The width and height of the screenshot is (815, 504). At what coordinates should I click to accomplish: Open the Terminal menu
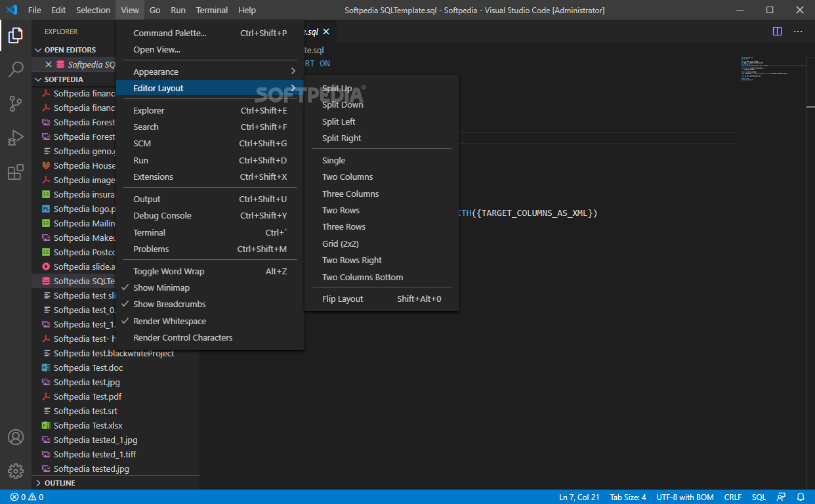[x=211, y=10]
